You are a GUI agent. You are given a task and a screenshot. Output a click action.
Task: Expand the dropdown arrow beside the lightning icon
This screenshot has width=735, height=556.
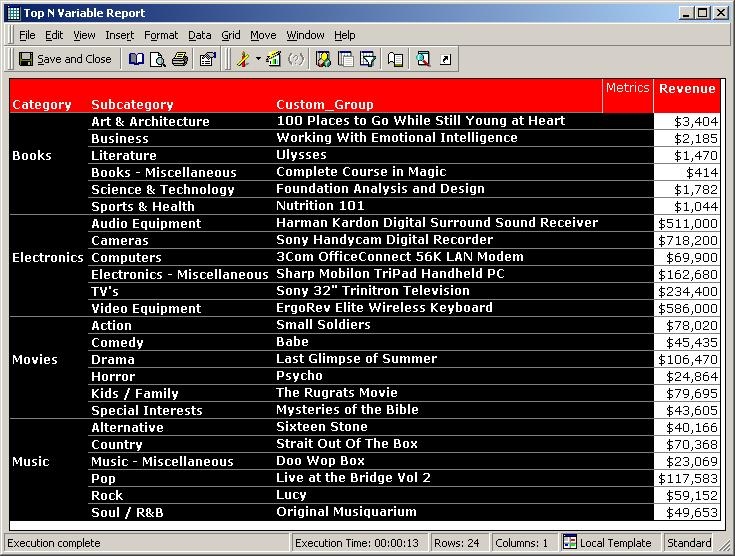pyautogui.click(x=258, y=59)
